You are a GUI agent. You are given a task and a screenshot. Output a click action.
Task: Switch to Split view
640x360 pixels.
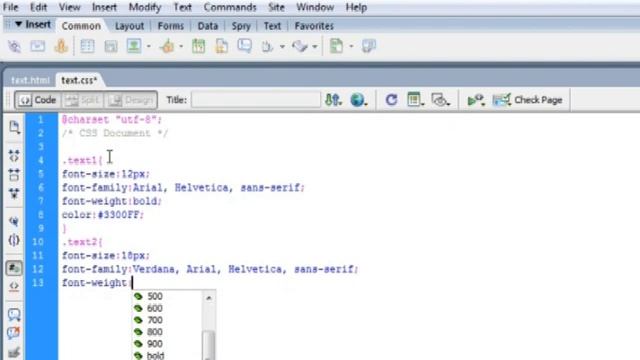(82, 100)
